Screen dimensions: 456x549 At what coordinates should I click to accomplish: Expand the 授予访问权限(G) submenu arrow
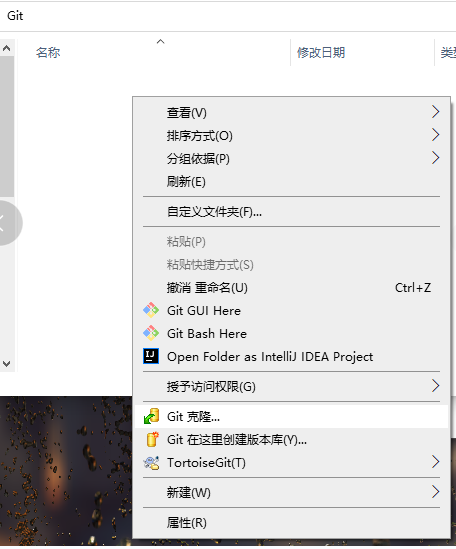[x=435, y=386]
